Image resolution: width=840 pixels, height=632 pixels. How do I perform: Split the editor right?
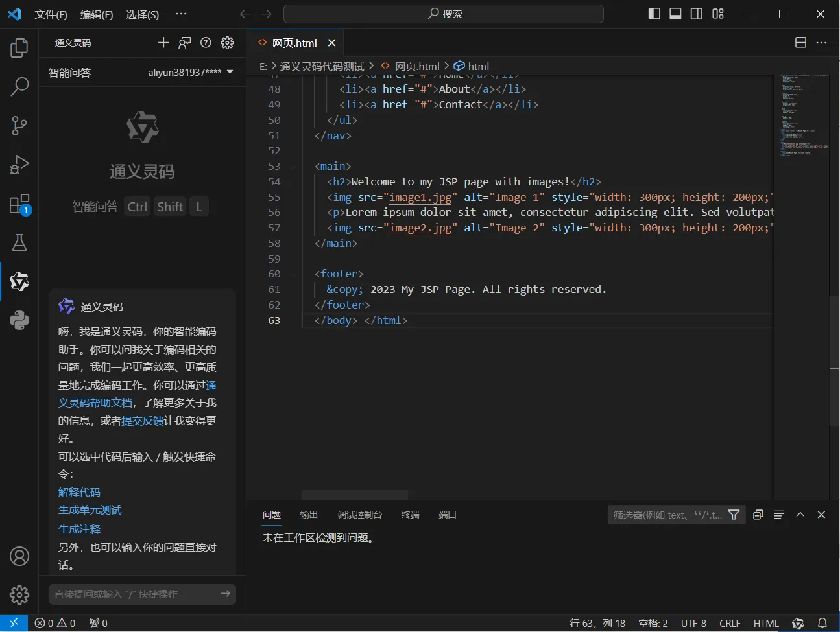point(800,43)
